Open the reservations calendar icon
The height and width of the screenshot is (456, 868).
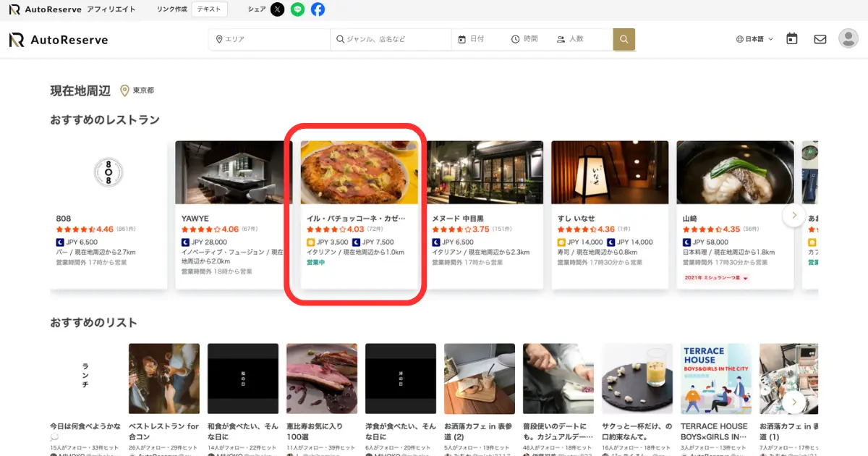[792, 39]
